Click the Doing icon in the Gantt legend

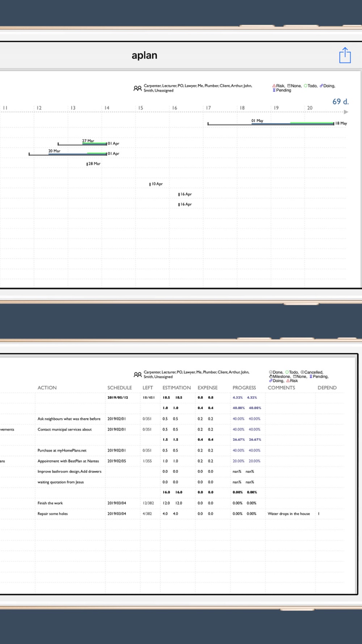pyautogui.click(x=321, y=86)
